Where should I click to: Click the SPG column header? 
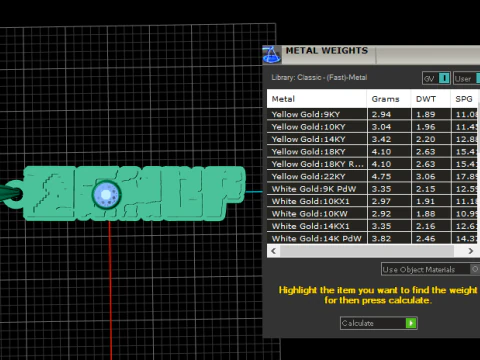coord(465,99)
